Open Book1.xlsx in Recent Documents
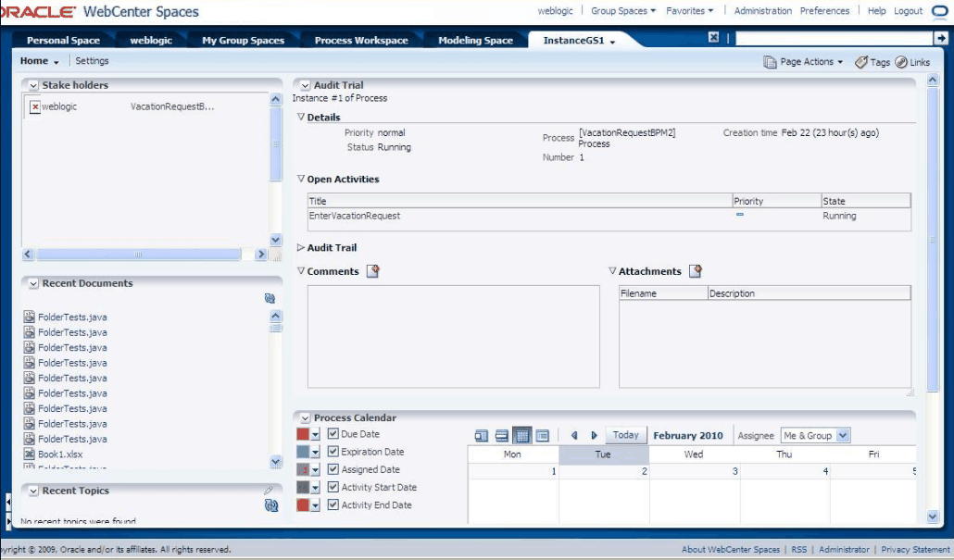The width and height of the screenshot is (954, 560). (x=60, y=454)
